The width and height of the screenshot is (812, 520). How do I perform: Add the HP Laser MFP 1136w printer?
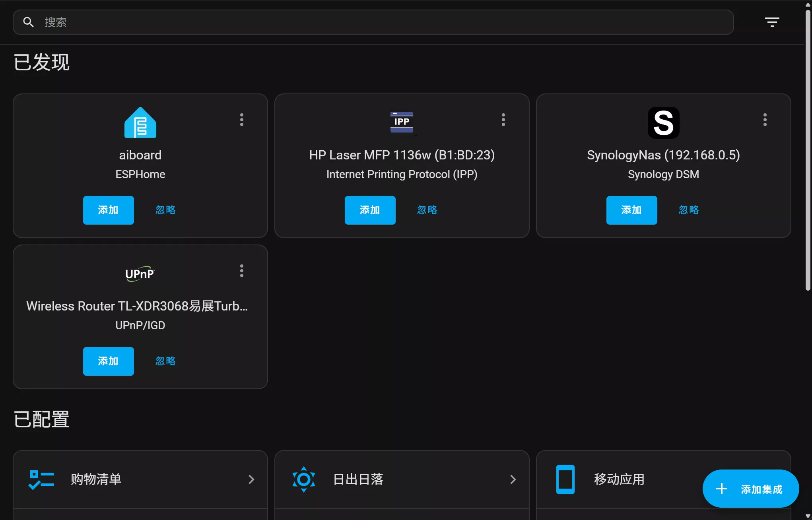point(370,210)
